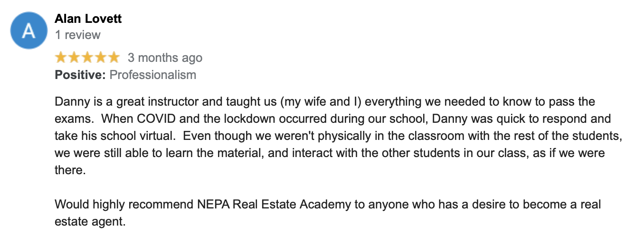Click the bold 'Positive:' label
644x237 pixels.
[x=81, y=75]
